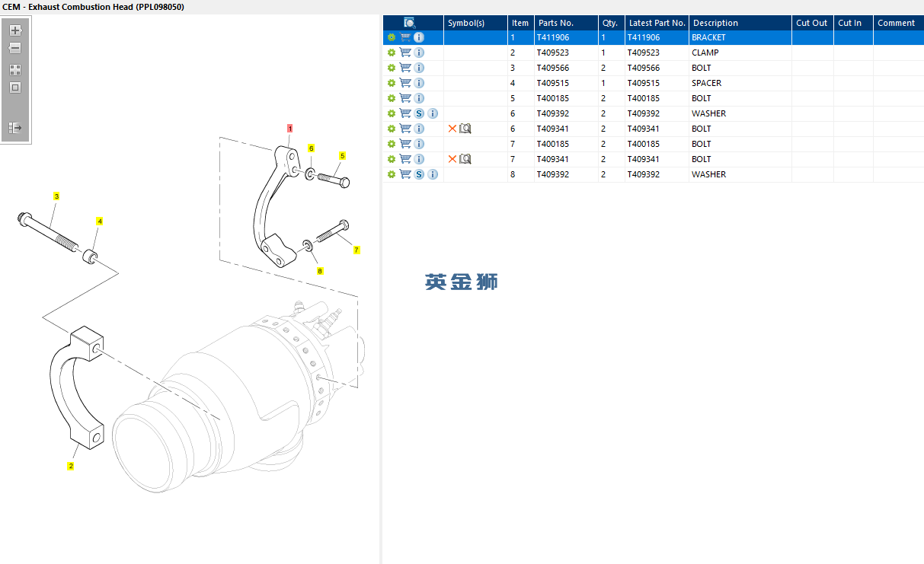The width and height of the screenshot is (924, 564).
Task: Select the T409392 WASHER row for item 6
Action: 708,113
